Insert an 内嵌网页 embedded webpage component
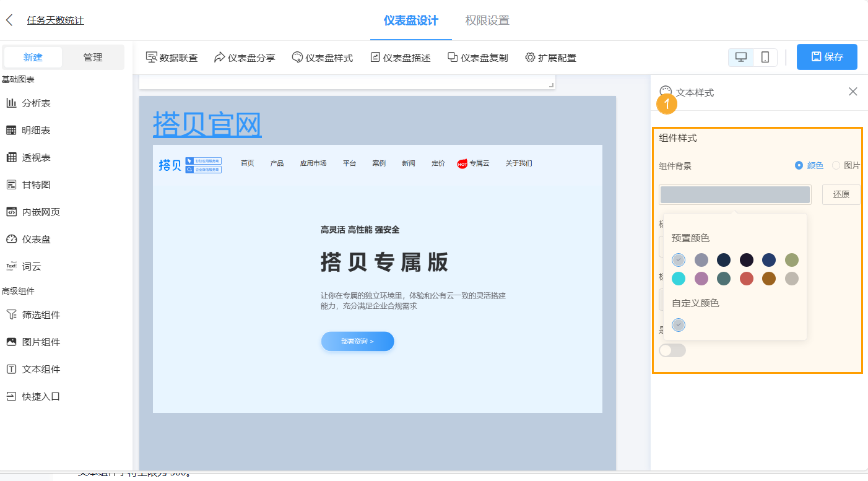The width and height of the screenshot is (868, 481). [x=38, y=212]
